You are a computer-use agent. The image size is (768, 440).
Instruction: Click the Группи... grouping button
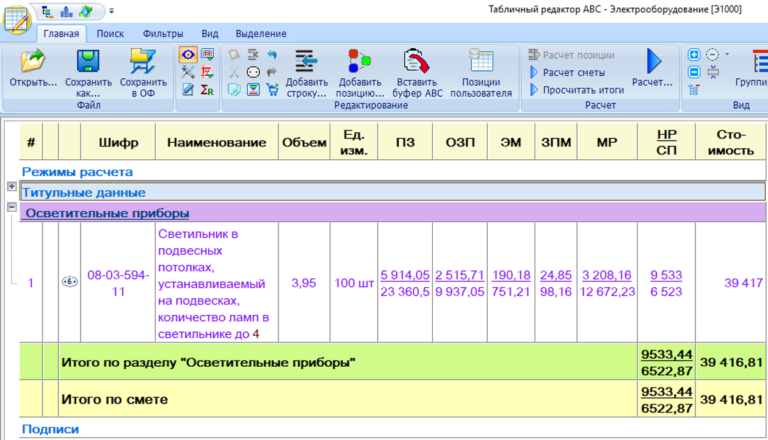click(x=751, y=68)
